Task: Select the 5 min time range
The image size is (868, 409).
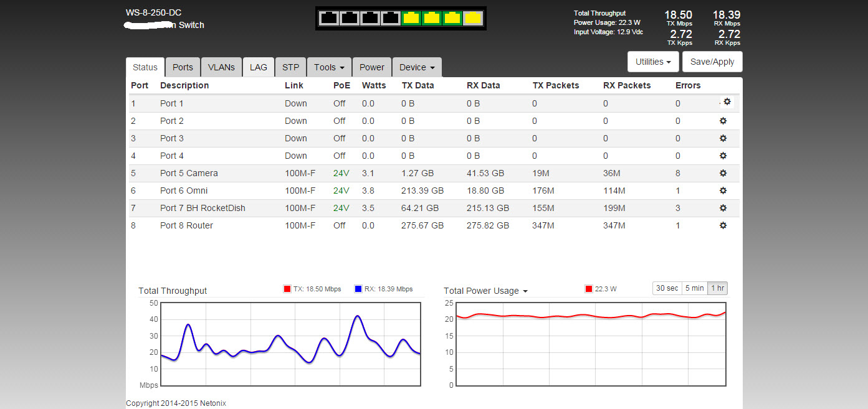Action: click(694, 288)
